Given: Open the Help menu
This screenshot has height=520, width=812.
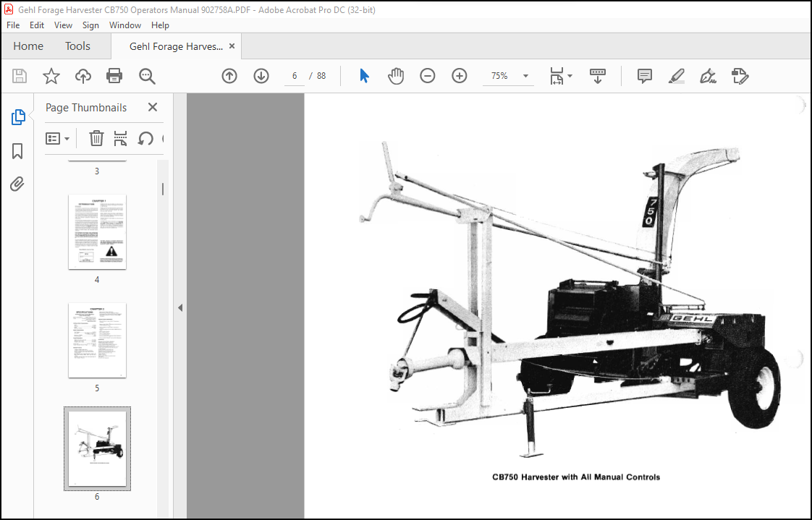Looking at the screenshot, I should 160,25.
